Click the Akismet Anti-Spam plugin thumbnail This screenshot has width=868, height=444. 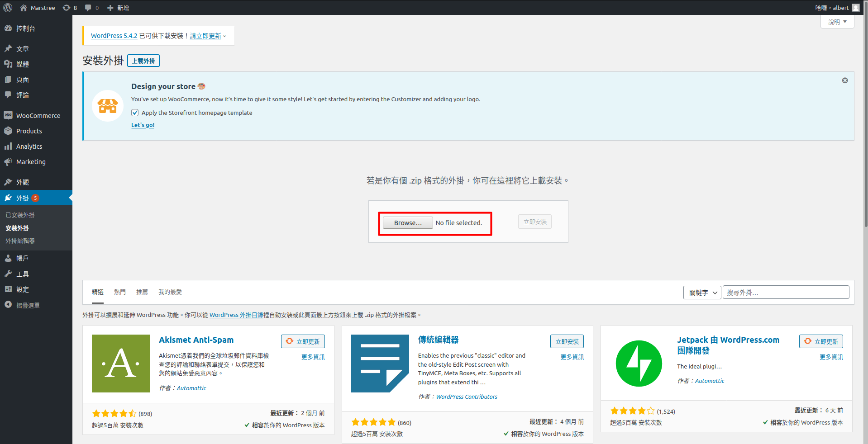pos(120,364)
